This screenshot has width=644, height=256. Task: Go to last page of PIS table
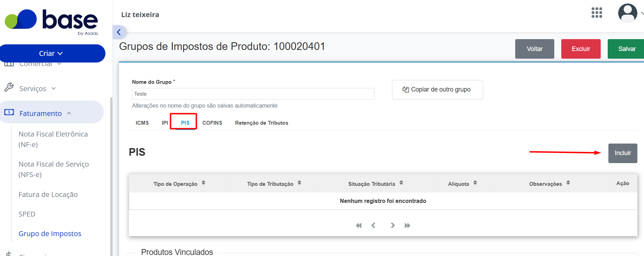(407, 226)
